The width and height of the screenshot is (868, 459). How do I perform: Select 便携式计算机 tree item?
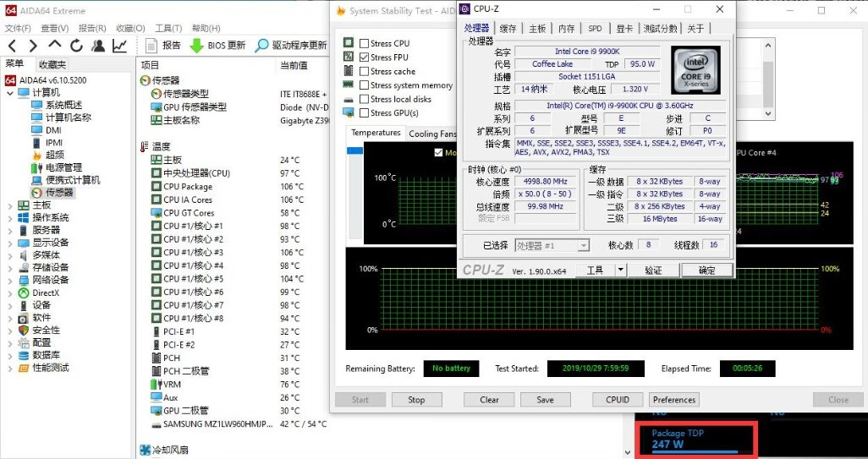[65, 180]
